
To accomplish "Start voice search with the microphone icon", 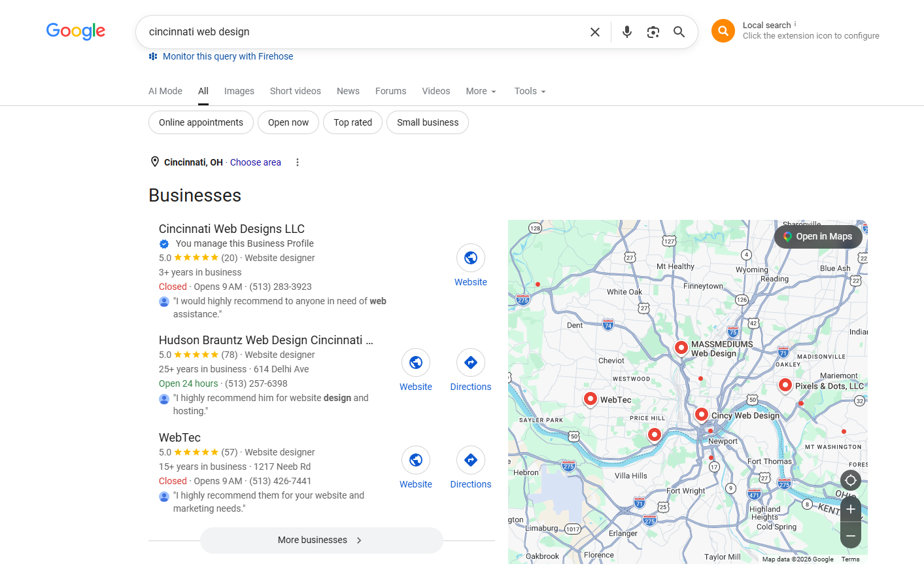I will click(x=627, y=32).
